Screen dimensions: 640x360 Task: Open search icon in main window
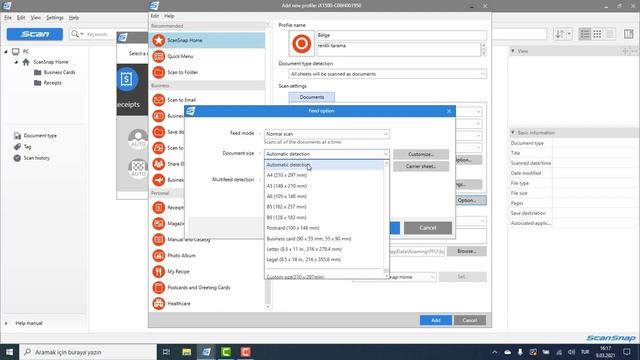coord(75,34)
